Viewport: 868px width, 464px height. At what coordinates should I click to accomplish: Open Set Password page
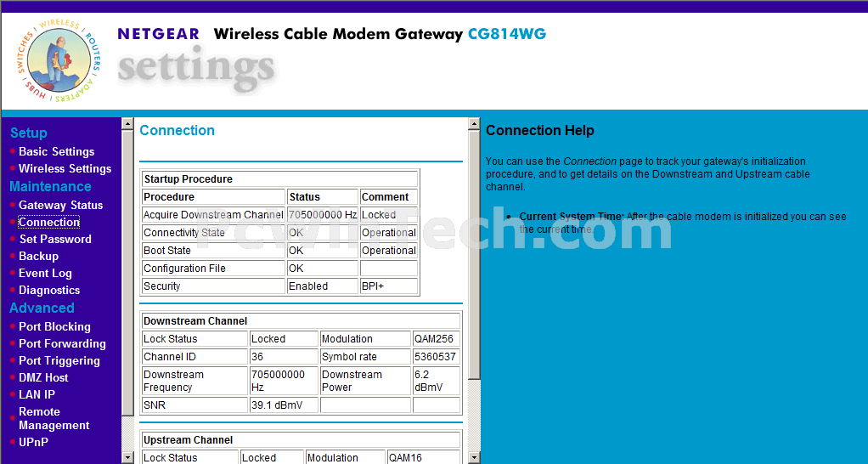click(55, 239)
